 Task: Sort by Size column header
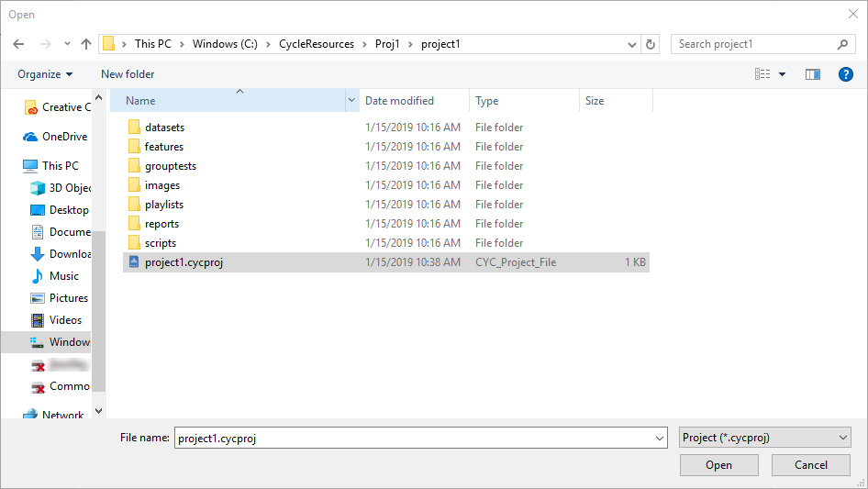(x=616, y=101)
